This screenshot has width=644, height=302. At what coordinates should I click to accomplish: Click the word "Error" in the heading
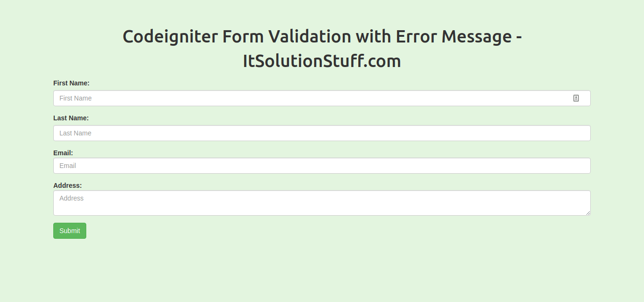pyautogui.click(x=416, y=36)
